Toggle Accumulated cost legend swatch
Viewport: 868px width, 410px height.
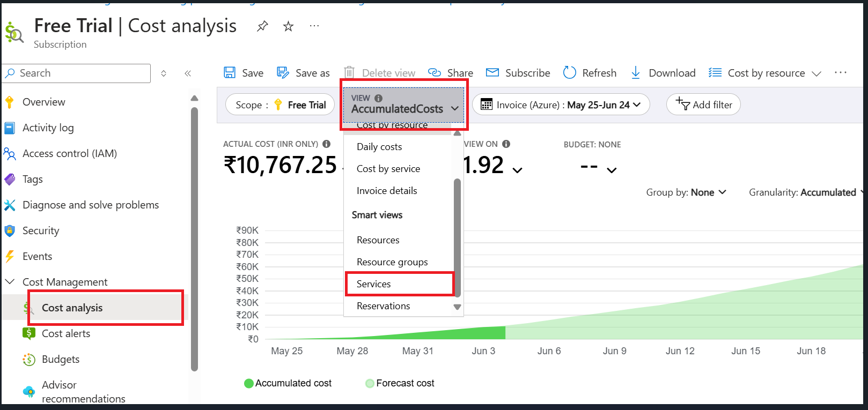(249, 383)
